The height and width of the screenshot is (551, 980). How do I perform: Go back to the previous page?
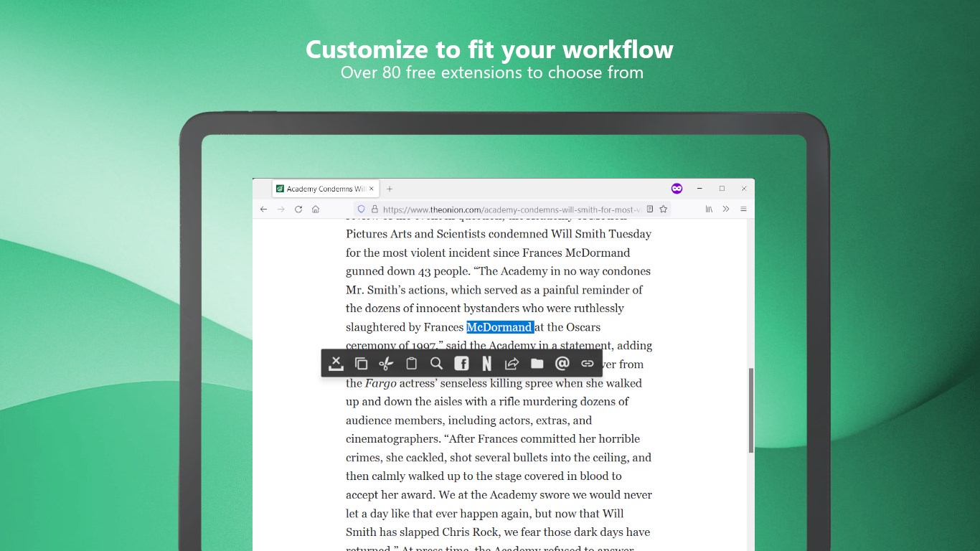coord(263,209)
